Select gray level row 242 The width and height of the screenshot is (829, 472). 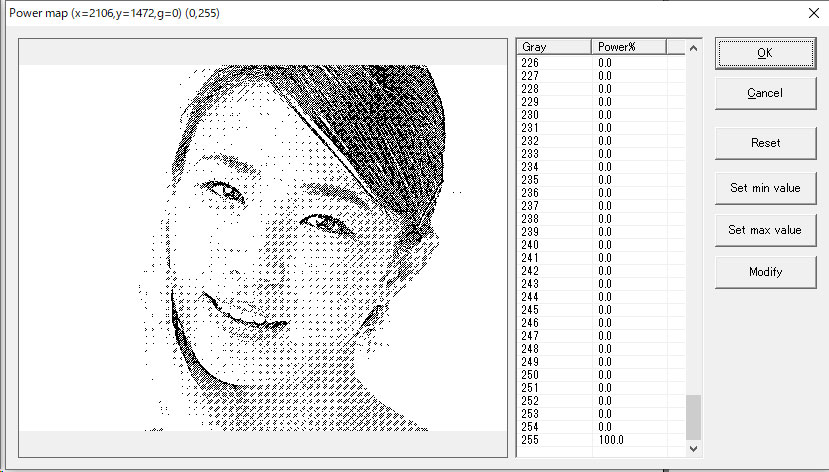pyautogui.click(x=601, y=271)
